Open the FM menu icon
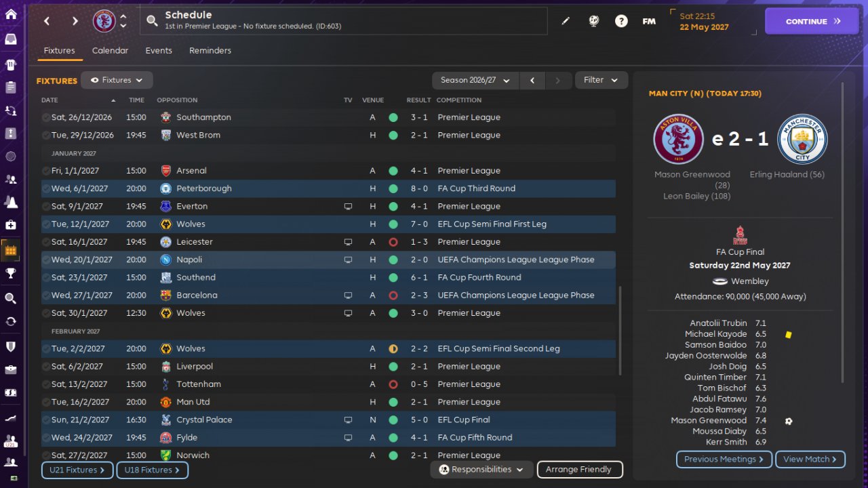 [x=649, y=21]
